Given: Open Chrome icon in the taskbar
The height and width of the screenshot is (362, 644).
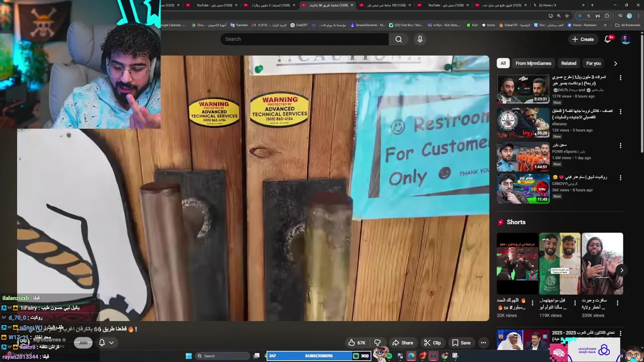Looking at the screenshot, I should click(445, 356).
